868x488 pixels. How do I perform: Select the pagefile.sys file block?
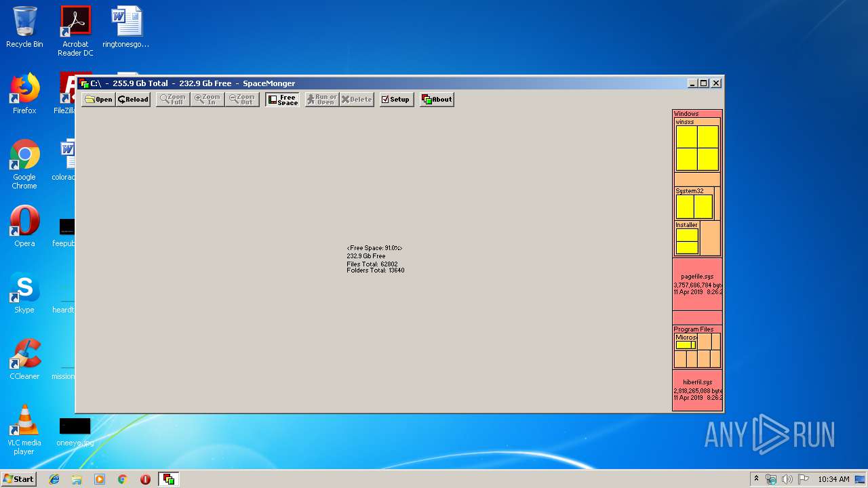(x=697, y=284)
